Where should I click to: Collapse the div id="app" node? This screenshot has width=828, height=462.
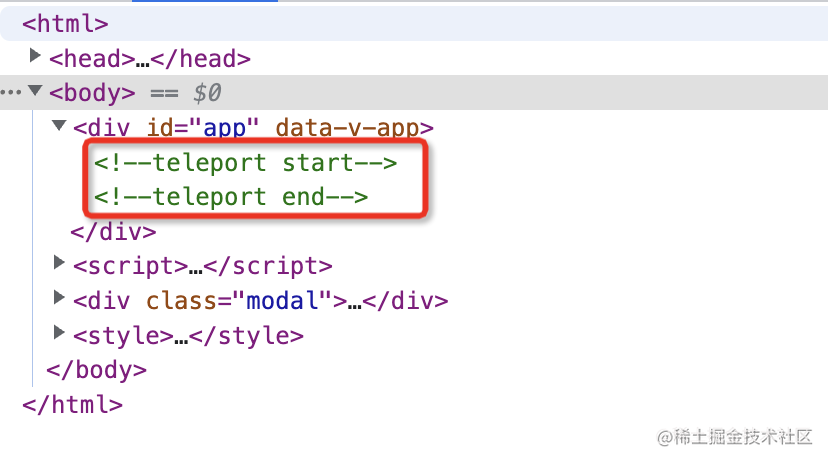59,125
